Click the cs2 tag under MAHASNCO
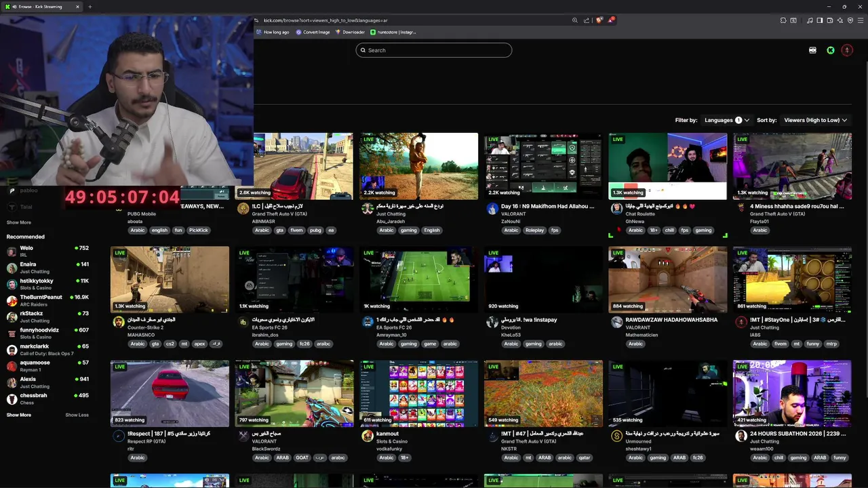868x488 pixels. 170,344
